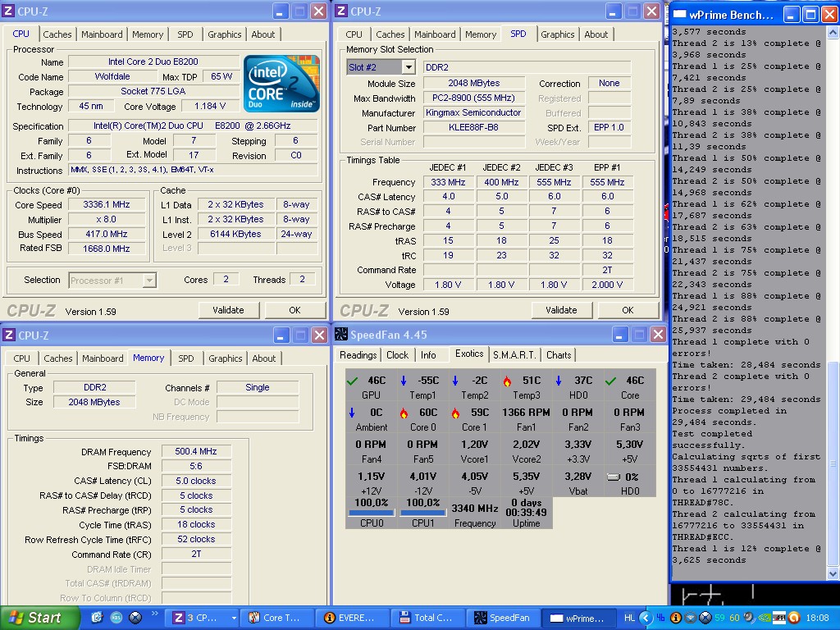Click the wPrime scrollbar down arrow

point(833,573)
